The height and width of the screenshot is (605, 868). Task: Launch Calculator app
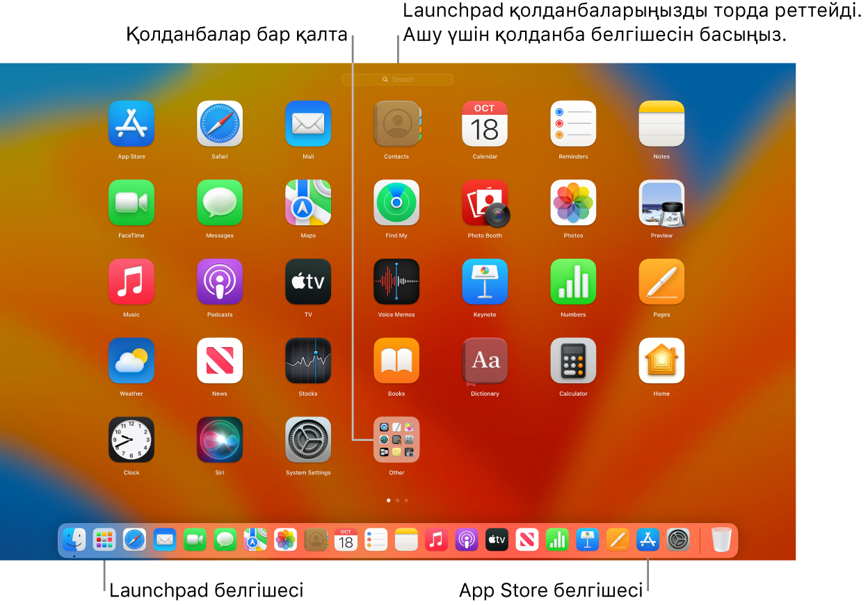573,360
